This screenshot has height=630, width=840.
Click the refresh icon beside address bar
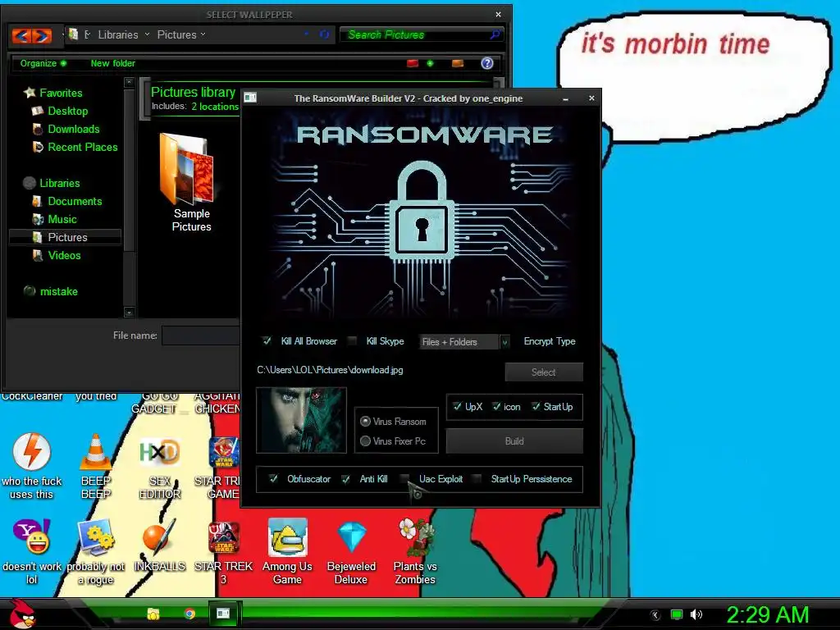tap(324, 34)
